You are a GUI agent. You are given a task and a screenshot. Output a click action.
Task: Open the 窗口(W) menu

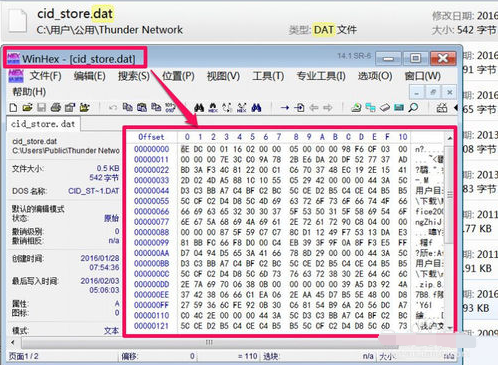[423, 76]
